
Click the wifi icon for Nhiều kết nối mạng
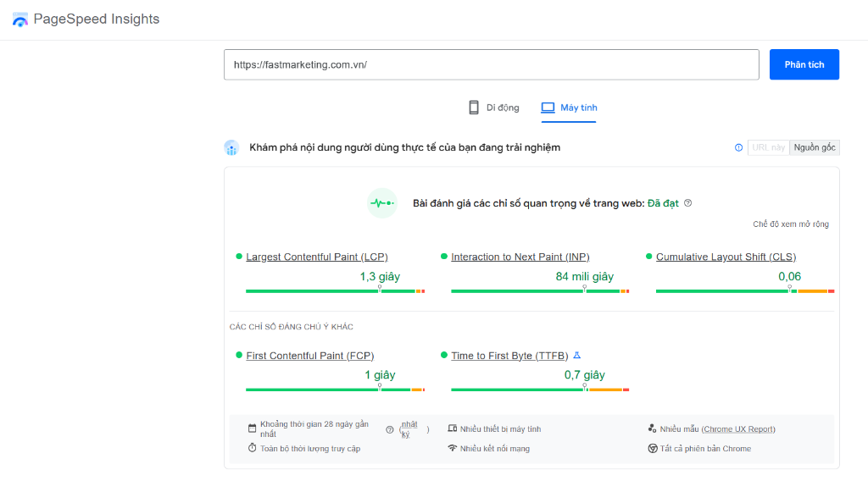point(453,448)
